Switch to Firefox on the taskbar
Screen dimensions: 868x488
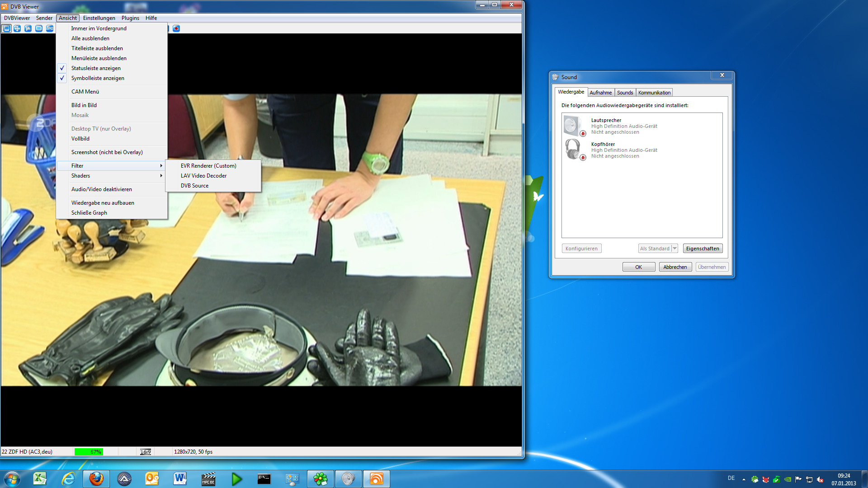point(96,479)
